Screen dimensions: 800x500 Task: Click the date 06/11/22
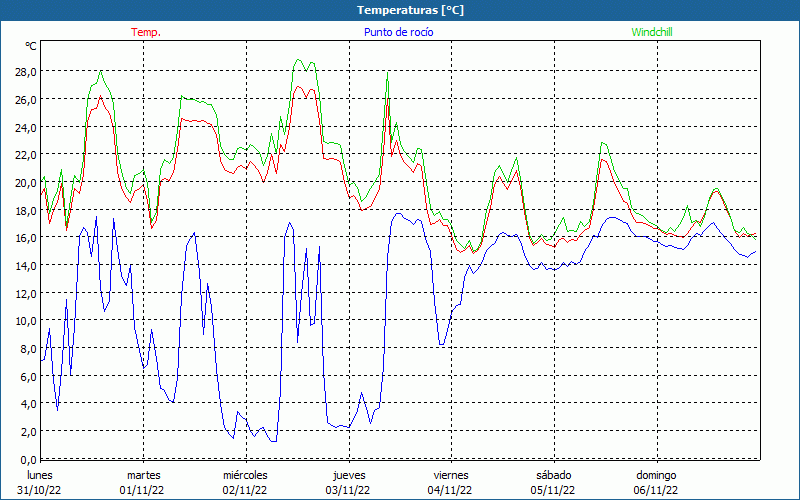pos(656,490)
